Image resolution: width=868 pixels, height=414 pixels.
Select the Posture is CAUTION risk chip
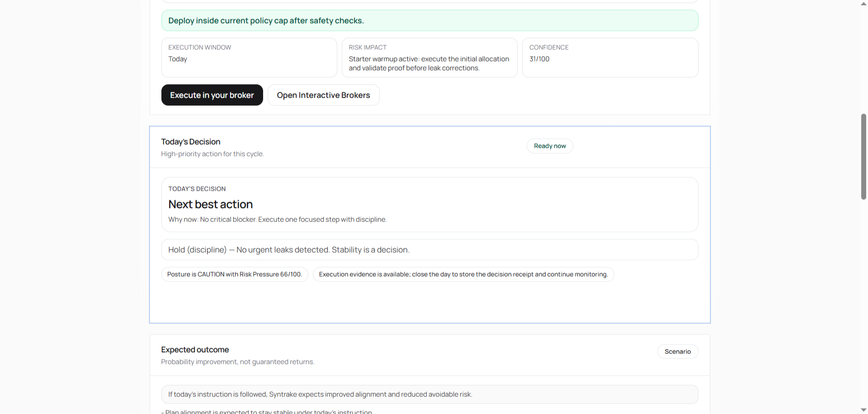[x=235, y=274]
